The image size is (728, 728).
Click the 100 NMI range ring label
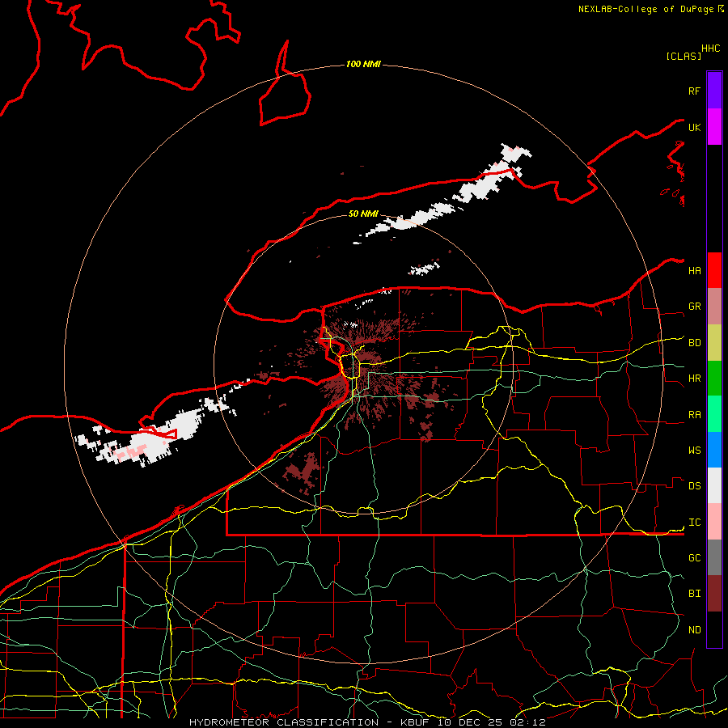pyautogui.click(x=363, y=64)
